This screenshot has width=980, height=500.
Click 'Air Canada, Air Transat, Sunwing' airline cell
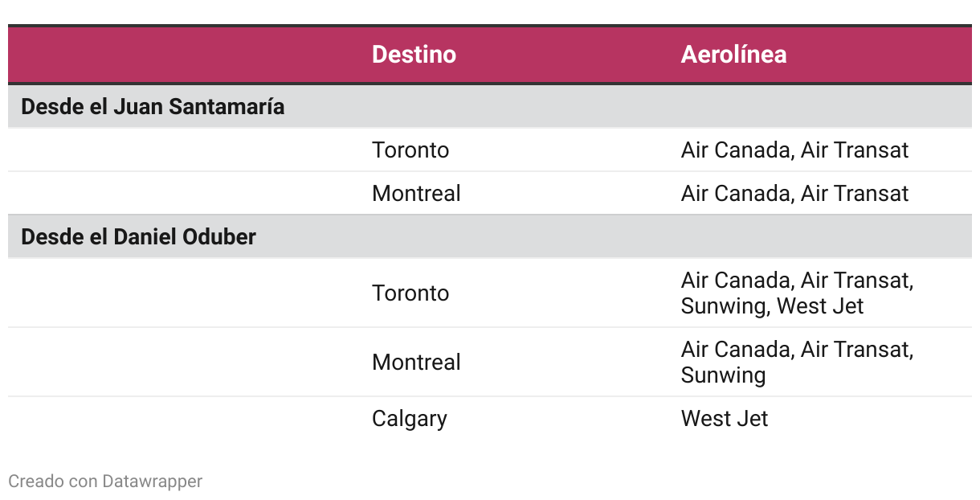tap(798, 362)
